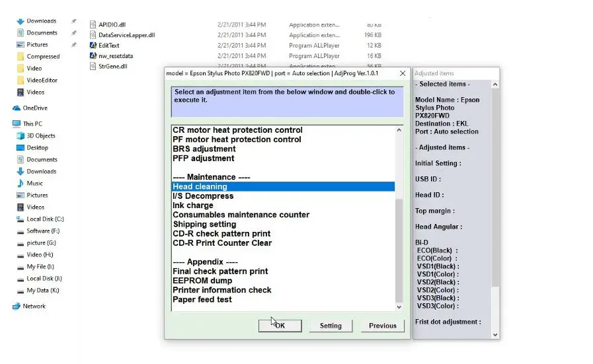Click Adjusted items panel scroll down arrow

click(x=495, y=334)
